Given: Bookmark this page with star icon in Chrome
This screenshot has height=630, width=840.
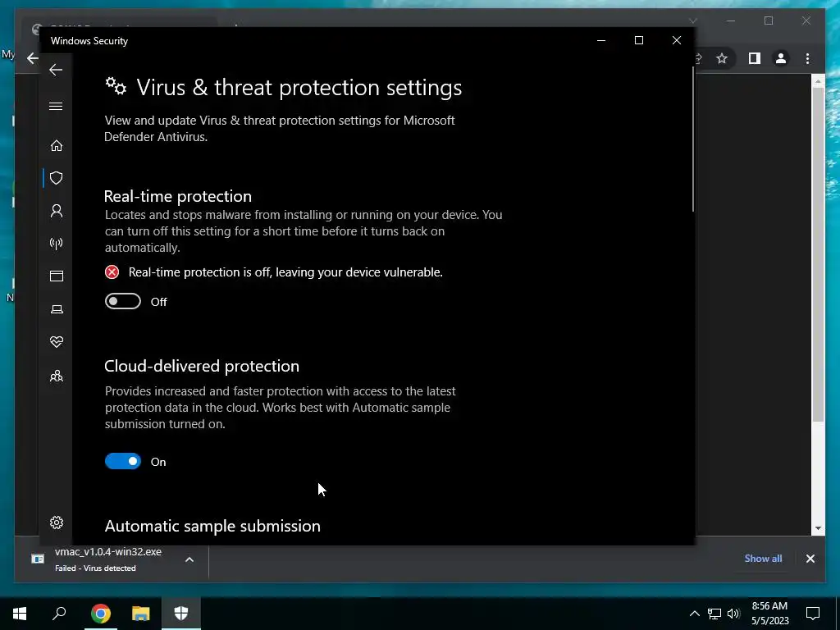Looking at the screenshot, I should [x=722, y=58].
